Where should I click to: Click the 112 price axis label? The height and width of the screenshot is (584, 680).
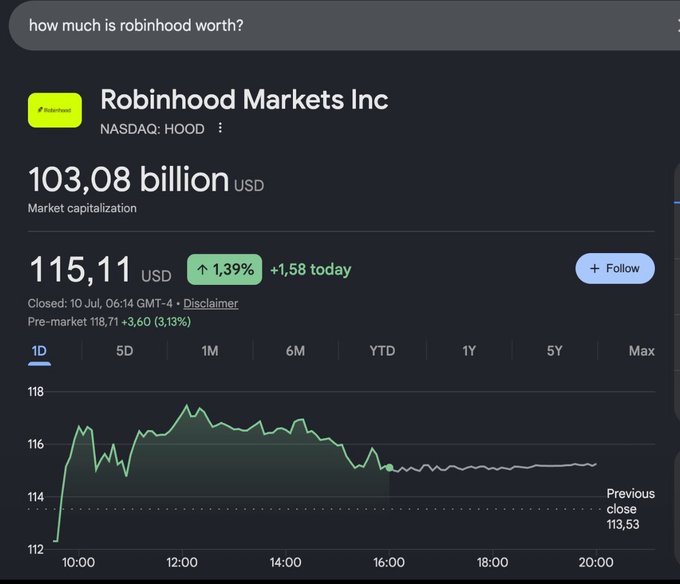tap(36, 550)
